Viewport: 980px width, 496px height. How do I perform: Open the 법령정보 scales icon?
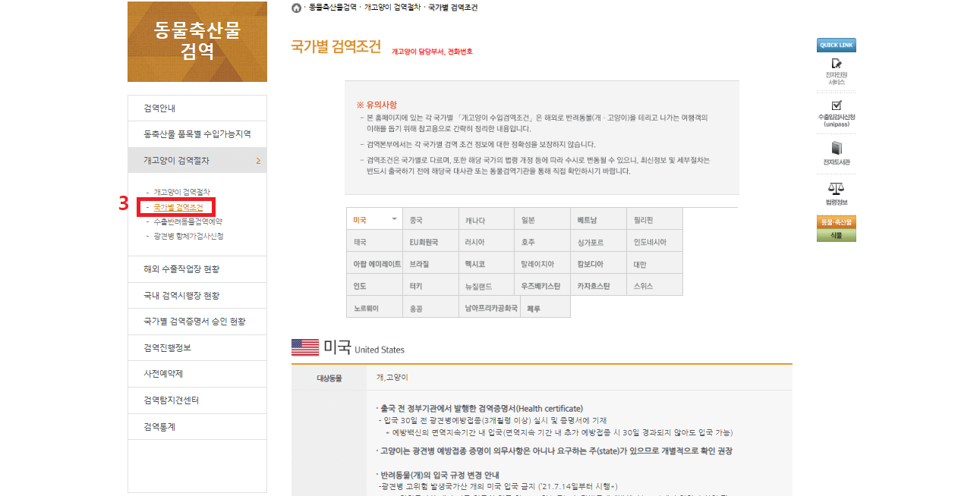click(836, 189)
